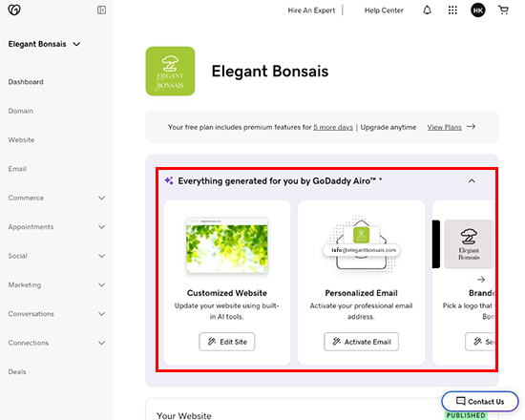The image size is (525, 420).
Task: Open the notifications bell
Action: [427, 10]
